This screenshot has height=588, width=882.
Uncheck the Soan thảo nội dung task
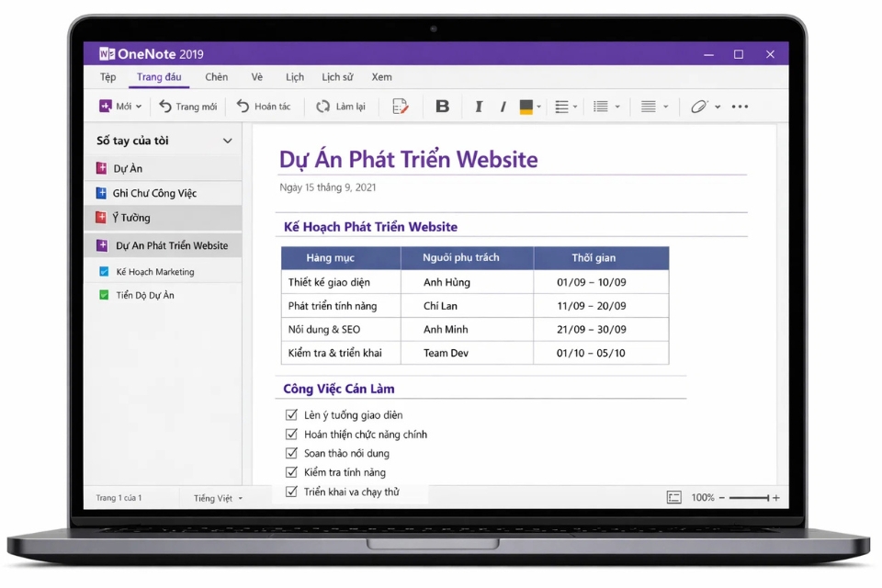[291, 453]
